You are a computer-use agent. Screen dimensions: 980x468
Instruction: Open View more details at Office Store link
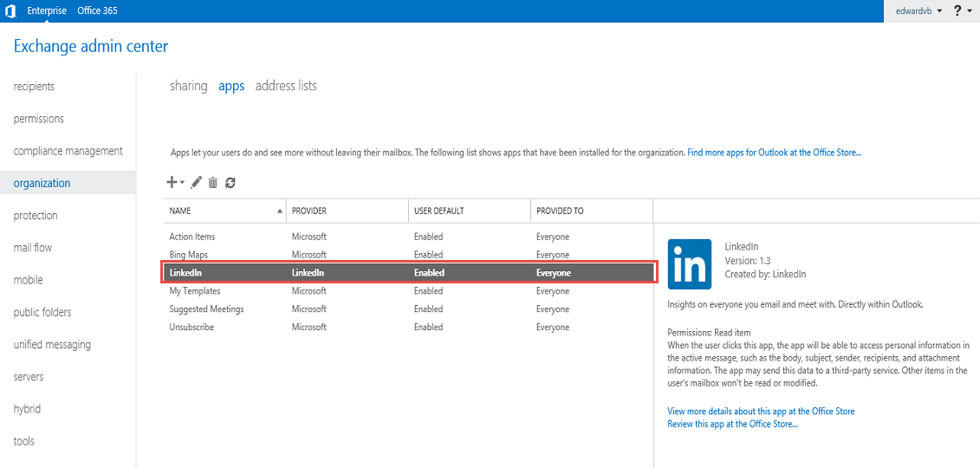(761, 411)
